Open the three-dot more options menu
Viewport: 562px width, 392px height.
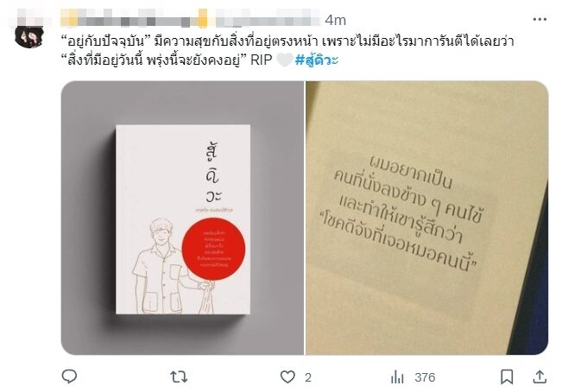tap(540, 19)
